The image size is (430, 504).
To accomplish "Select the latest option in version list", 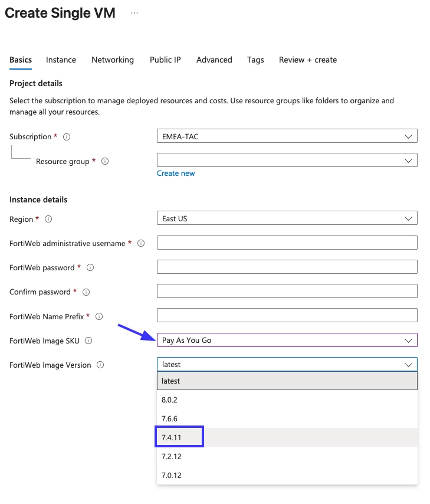I will pyautogui.click(x=287, y=381).
